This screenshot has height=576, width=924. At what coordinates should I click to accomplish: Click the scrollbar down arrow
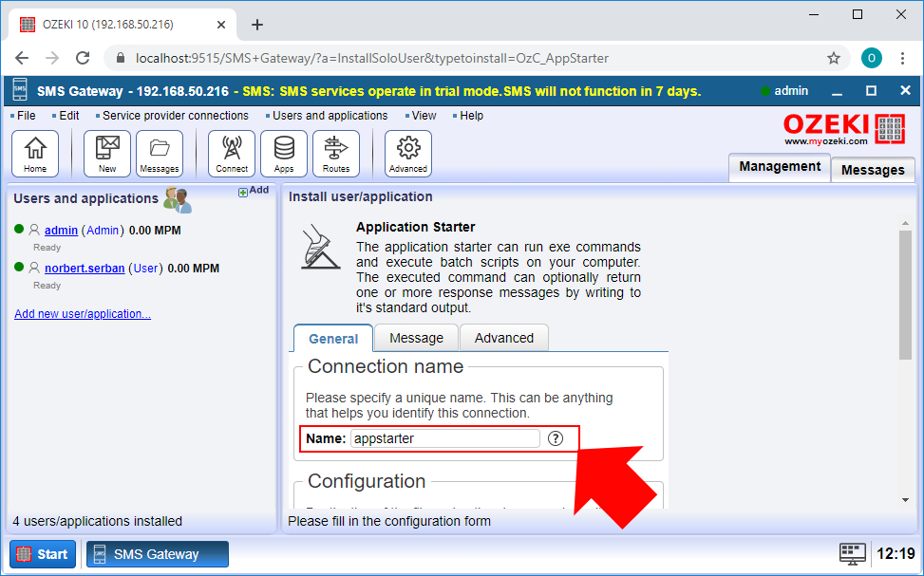[x=906, y=500]
